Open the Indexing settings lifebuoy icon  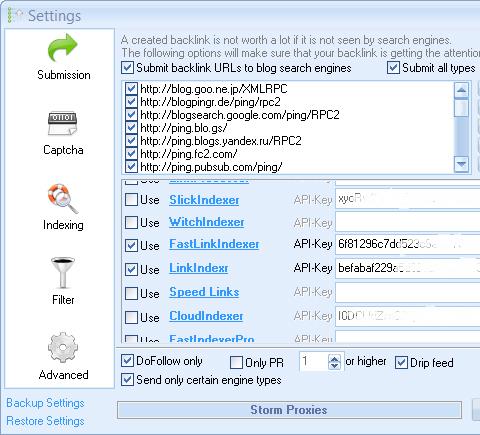63,199
